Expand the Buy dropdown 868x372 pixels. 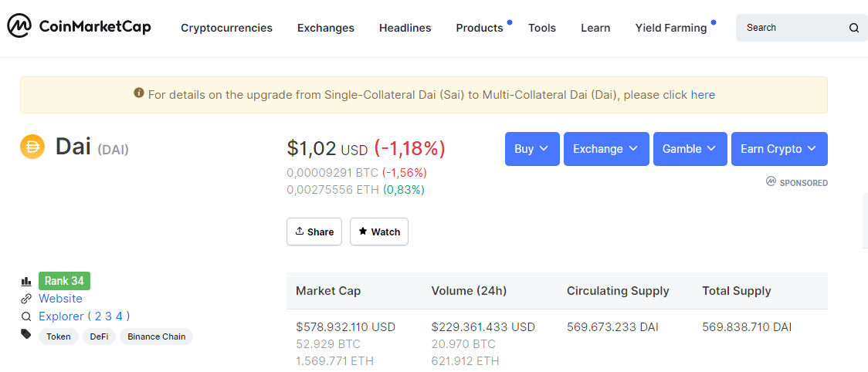(x=532, y=149)
